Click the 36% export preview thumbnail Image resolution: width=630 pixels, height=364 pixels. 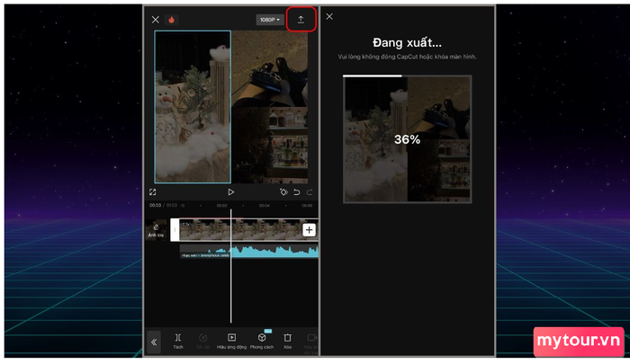[407, 139]
